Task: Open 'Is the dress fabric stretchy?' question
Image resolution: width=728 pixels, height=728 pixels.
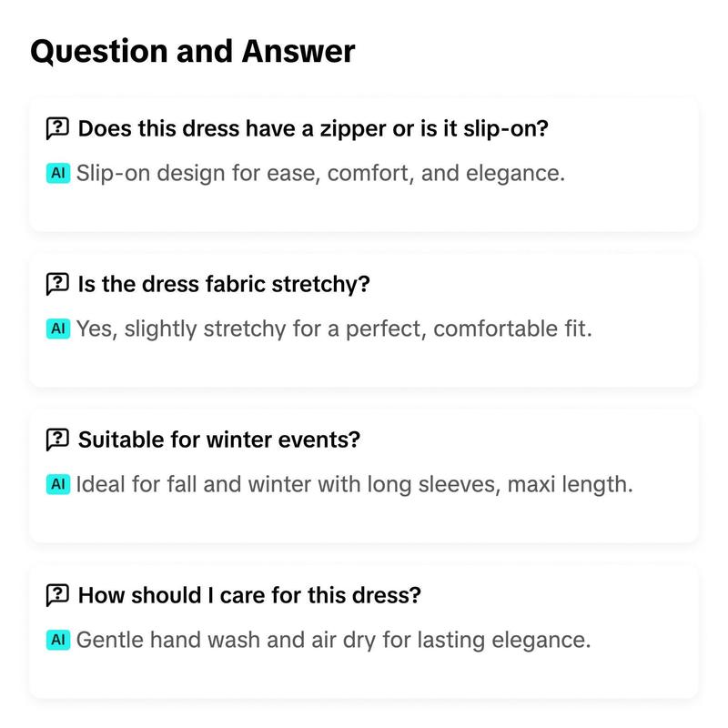Action: (x=224, y=284)
